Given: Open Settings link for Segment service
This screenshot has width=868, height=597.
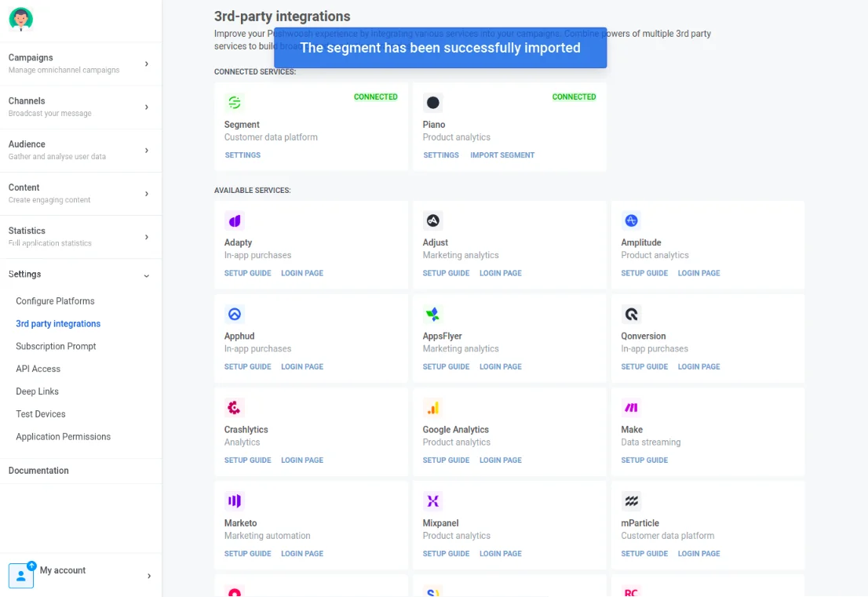Looking at the screenshot, I should 243,155.
